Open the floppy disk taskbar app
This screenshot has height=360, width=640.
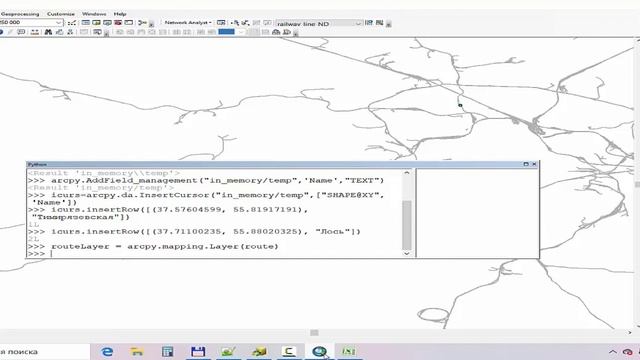point(198,351)
